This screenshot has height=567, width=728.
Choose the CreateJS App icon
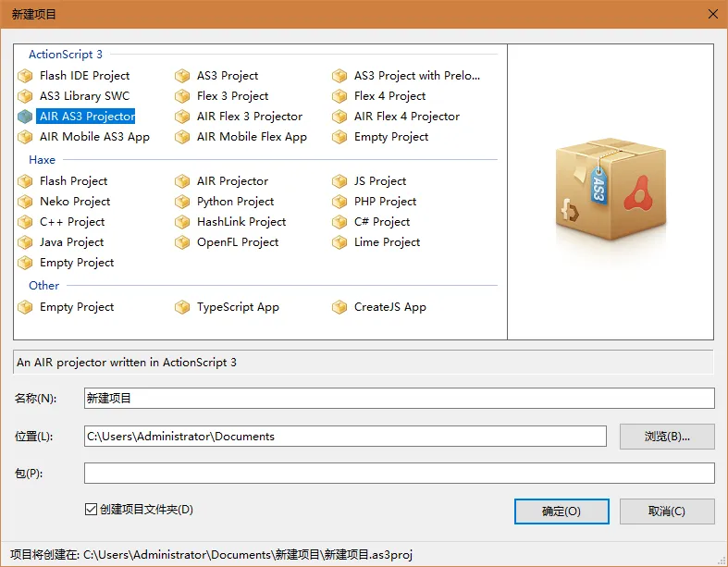click(339, 307)
